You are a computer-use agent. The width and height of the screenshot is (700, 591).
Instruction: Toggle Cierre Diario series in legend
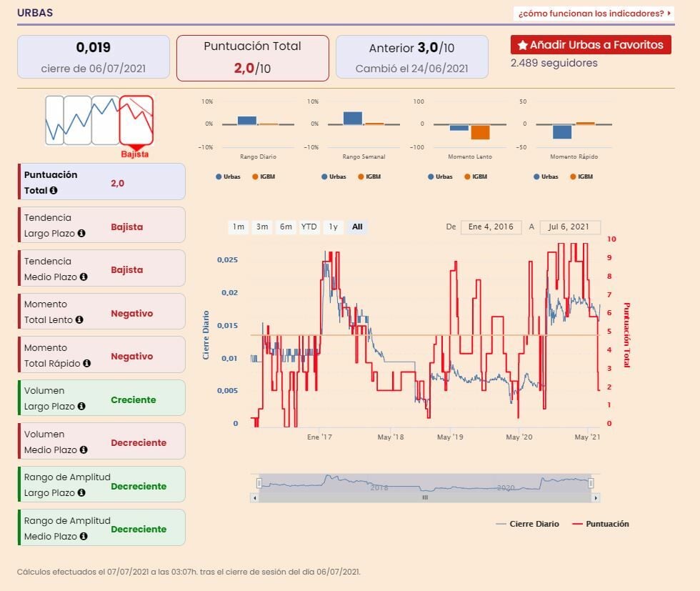(x=527, y=524)
